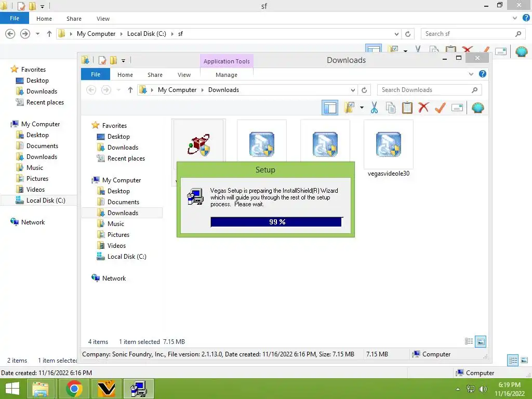Open the Share ribbon tab in Downloads window
This screenshot has height=399, width=532.
pyautogui.click(x=155, y=75)
